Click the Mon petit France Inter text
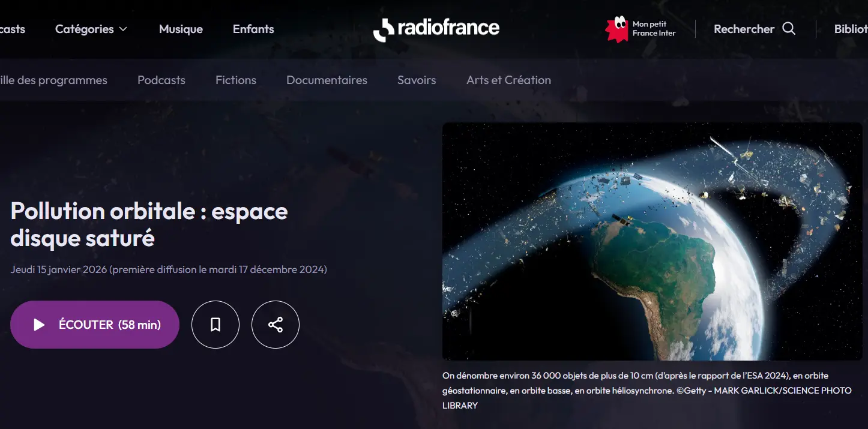The height and width of the screenshot is (429, 868). click(x=654, y=29)
